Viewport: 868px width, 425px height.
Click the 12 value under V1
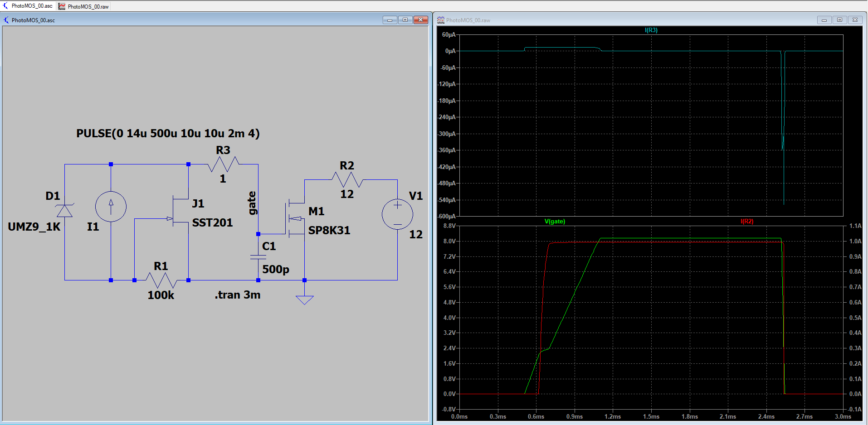(x=416, y=234)
